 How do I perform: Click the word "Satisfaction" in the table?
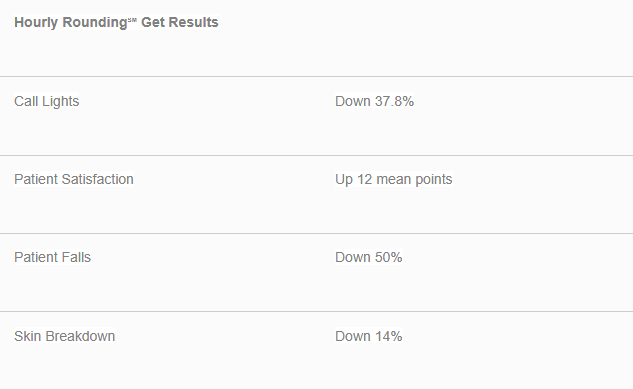pyautogui.click(x=97, y=179)
